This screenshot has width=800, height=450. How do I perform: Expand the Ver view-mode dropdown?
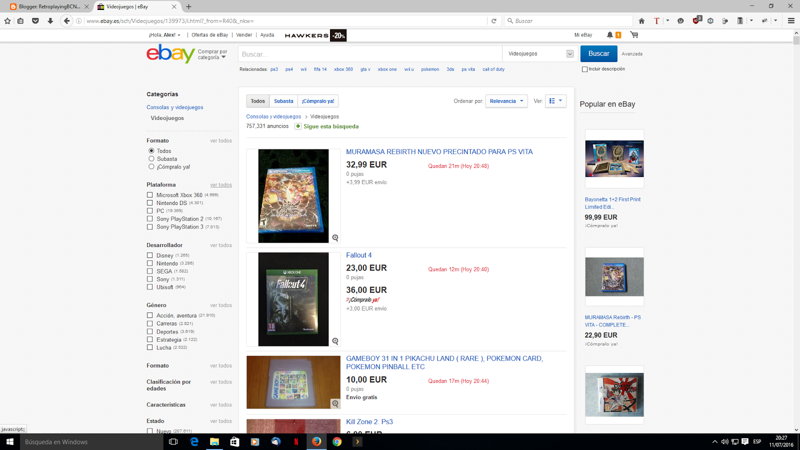557,101
